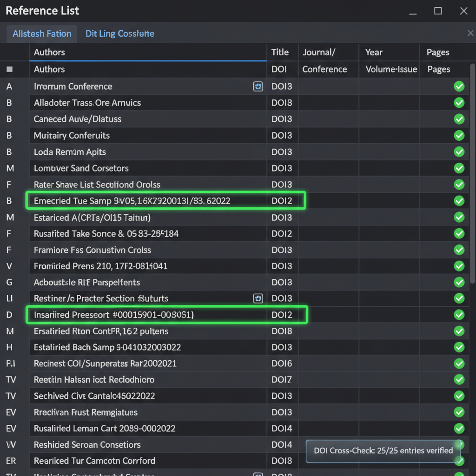Toggle the select-all checkbox in header row
The width and height of the screenshot is (476, 476).
(x=10, y=70)
